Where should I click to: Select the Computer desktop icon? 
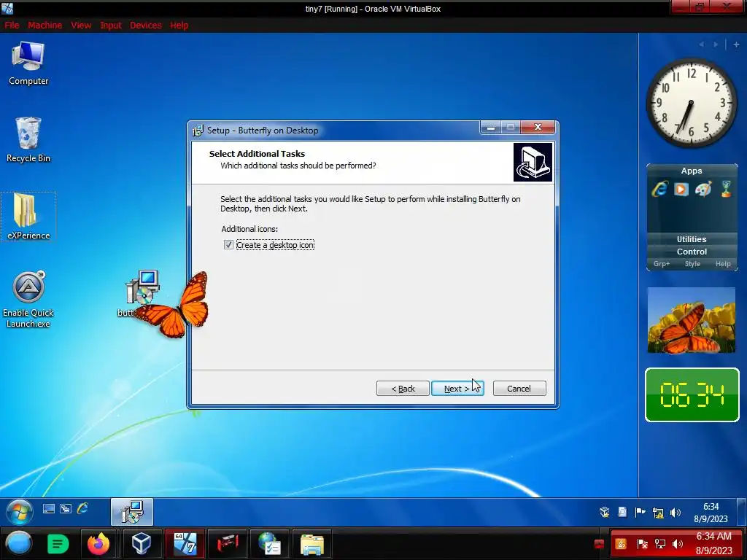(28, 63)
